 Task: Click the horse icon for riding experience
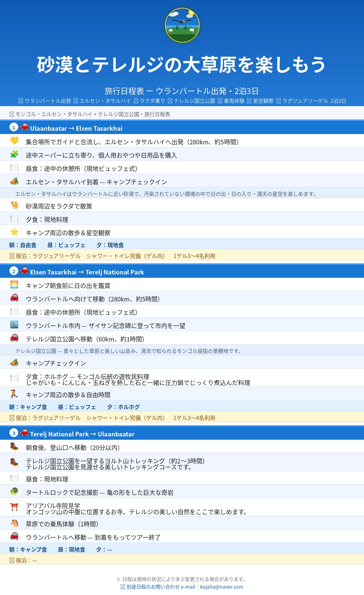tap(14, 523)
